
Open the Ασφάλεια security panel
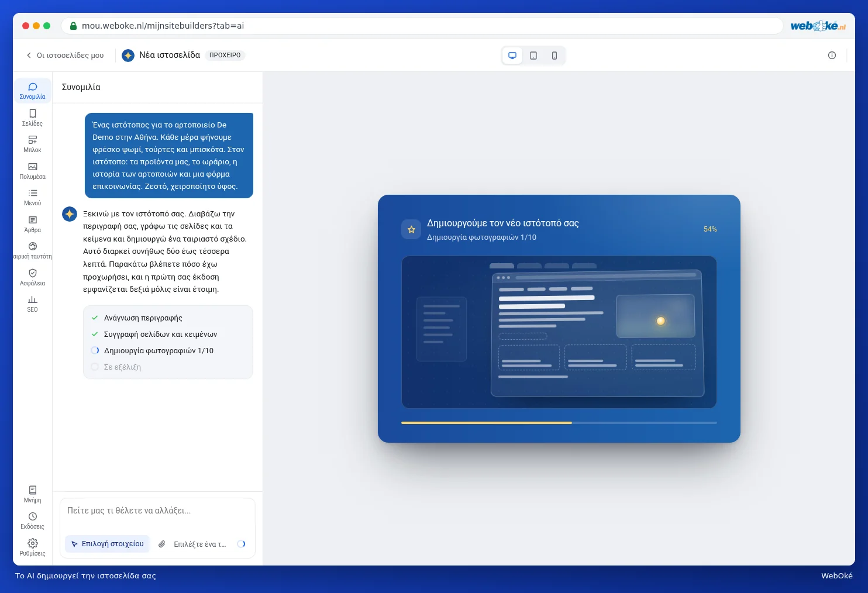[32, 277]
